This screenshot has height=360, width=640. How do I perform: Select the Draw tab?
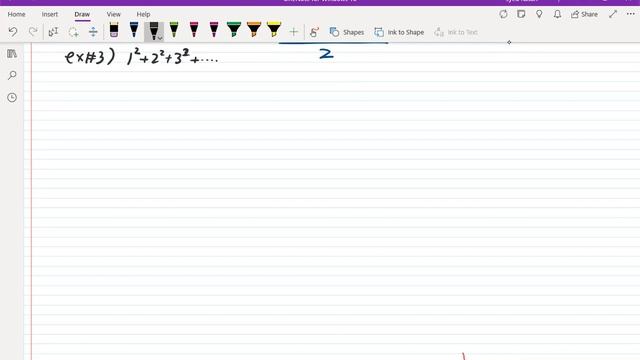tap(82, 14)
